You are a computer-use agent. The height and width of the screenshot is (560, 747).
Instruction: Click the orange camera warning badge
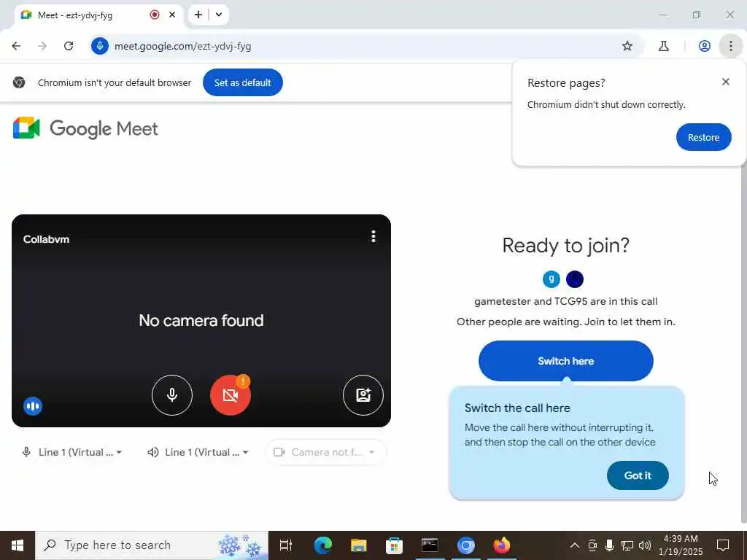pyautogui.click(x=243, y=381)
